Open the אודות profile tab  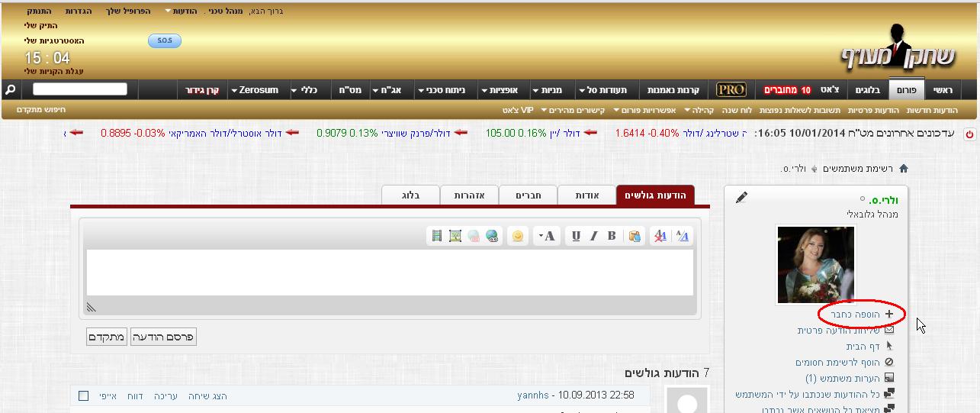tap(586, 195)
